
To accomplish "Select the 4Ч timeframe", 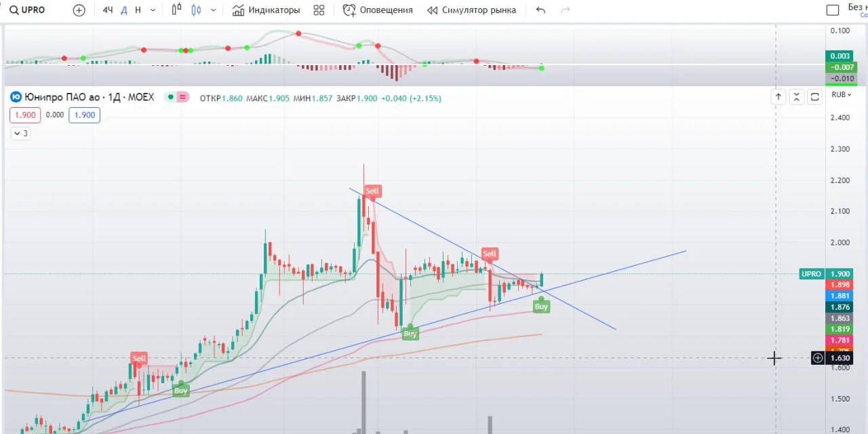I will pos(108,10).
